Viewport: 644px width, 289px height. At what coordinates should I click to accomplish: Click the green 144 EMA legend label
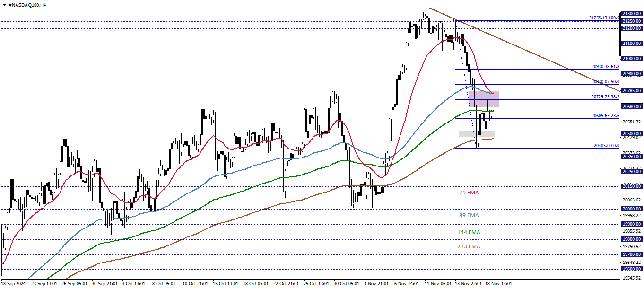click(x=469, y=232)
